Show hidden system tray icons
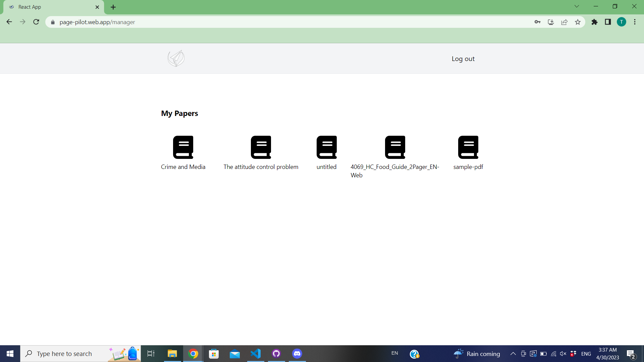644x362 pixels. [513, 354]
